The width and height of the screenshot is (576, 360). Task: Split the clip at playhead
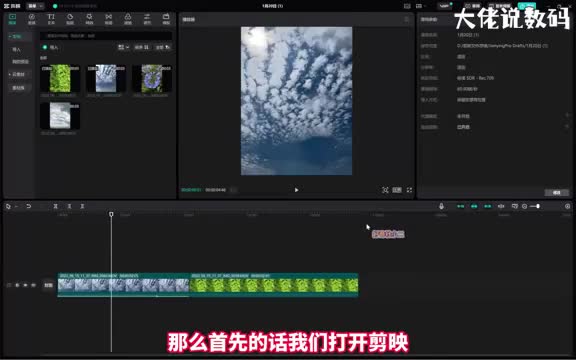pyautogui.click(x=55, y=206)
